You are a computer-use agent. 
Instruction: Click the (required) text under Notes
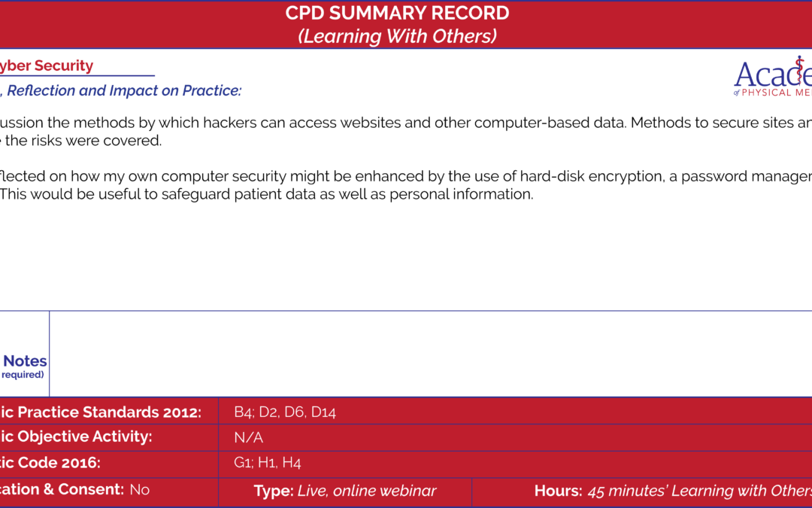23,375
